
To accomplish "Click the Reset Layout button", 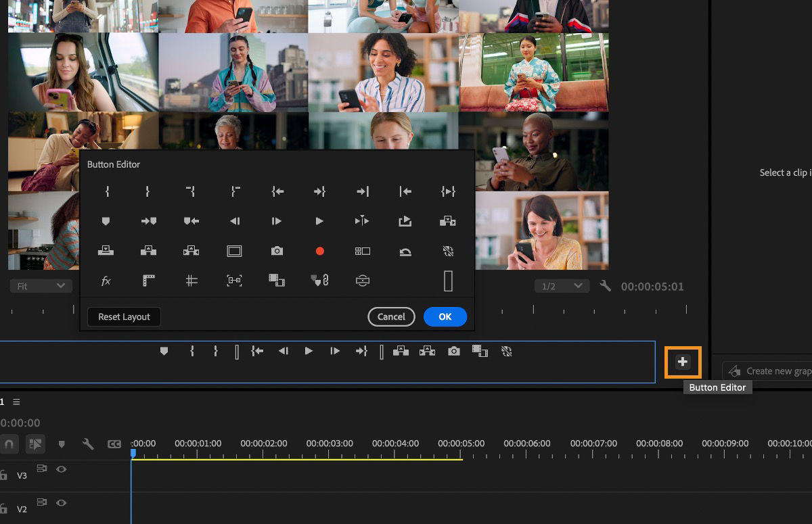I will click(x=123, y=316).
